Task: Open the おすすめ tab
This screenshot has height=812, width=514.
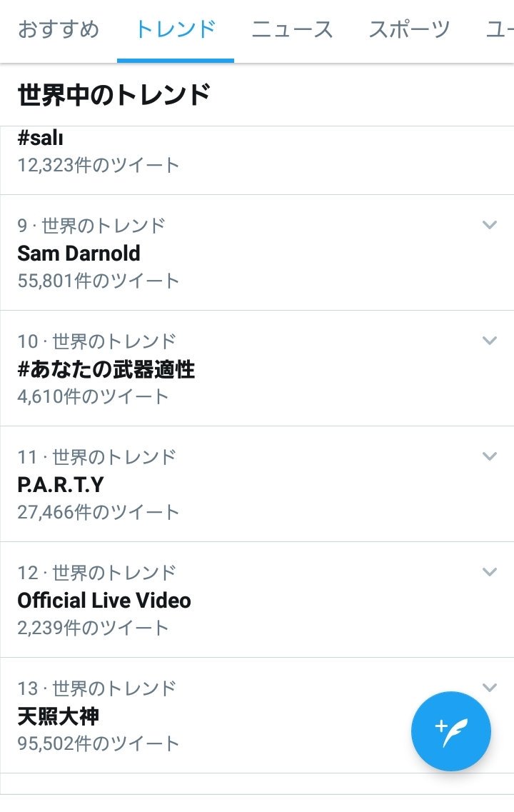Action: point(59,30)
